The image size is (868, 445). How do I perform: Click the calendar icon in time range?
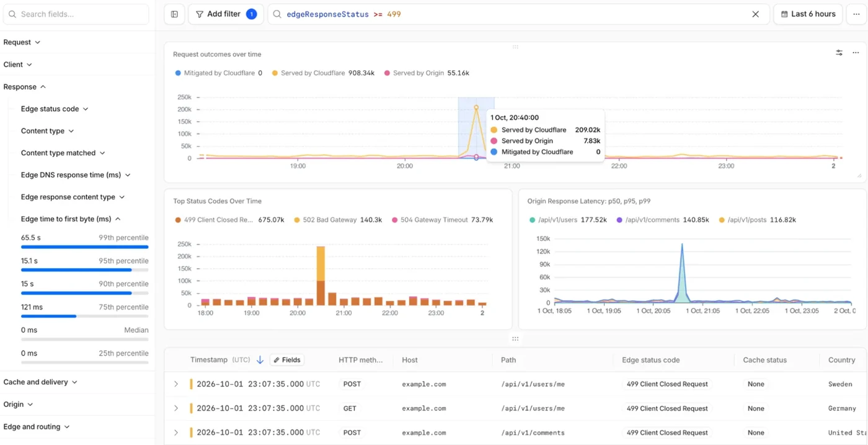tap(784, 14)
